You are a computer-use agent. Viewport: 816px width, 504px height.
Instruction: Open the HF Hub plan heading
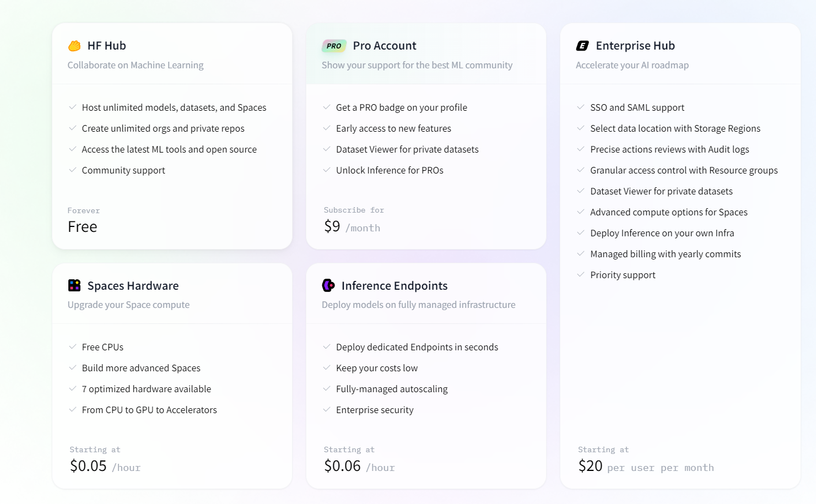click(107, 46)
